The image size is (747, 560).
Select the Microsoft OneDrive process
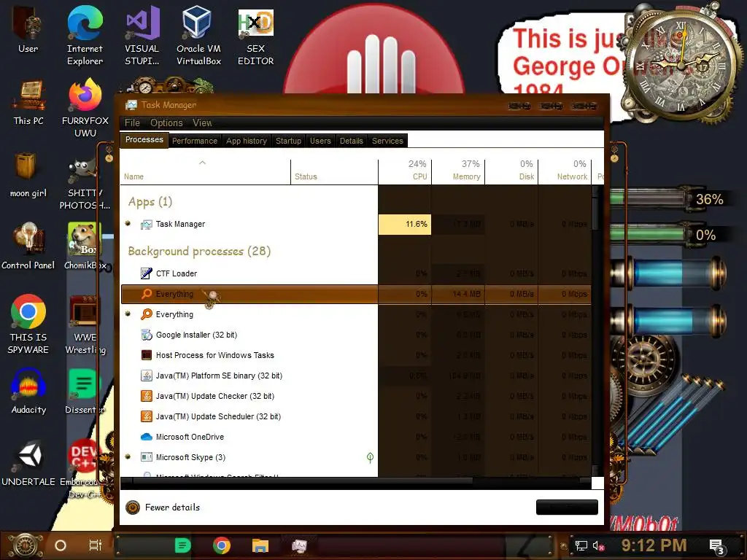(x=355, y=437)
